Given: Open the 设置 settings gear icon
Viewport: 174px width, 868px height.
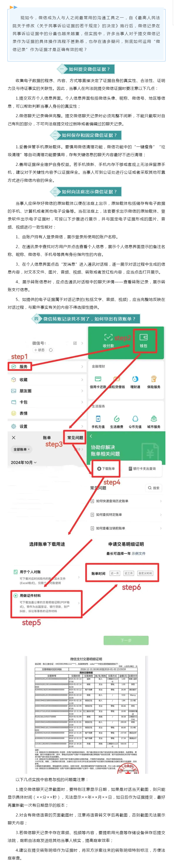Looking at the screenshot, I should click(13, 426).
